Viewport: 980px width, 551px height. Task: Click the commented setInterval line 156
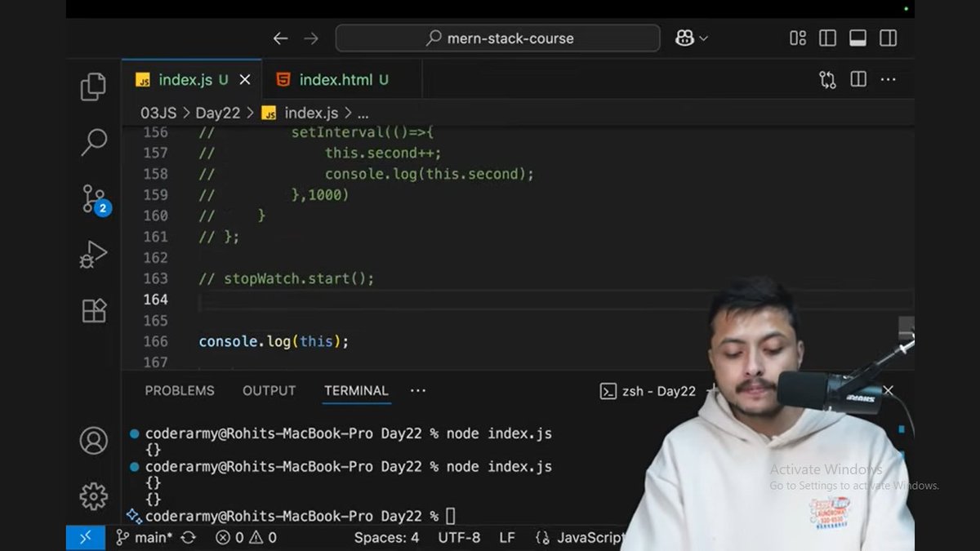point(316,131)
